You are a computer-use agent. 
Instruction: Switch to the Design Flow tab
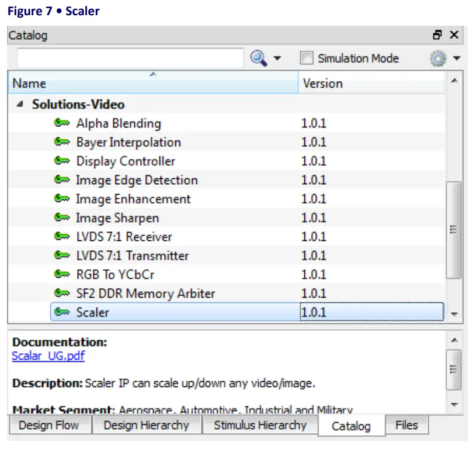coord(50,426)
